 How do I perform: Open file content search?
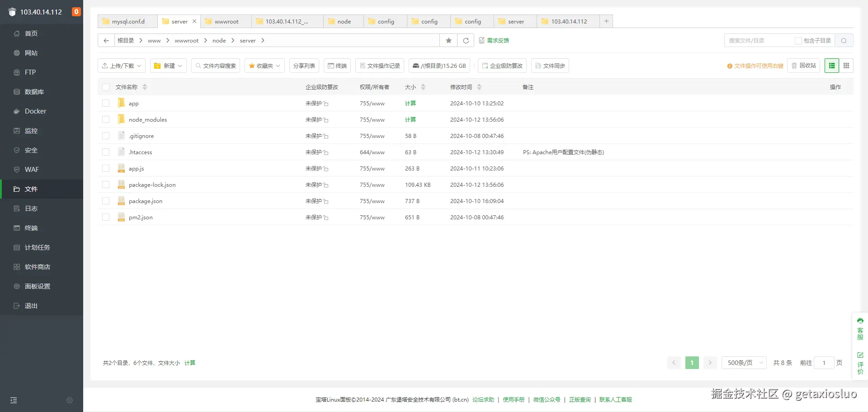[216, 66]
